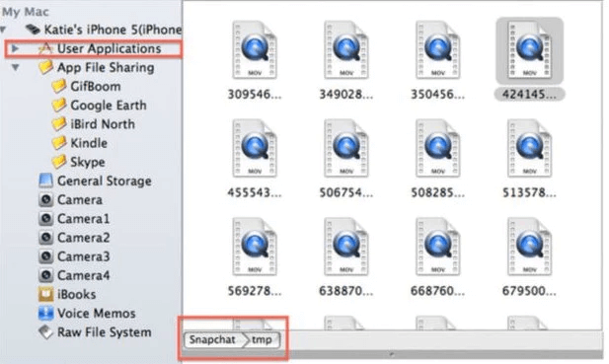Select the Raw File System label

pos(104,332)
